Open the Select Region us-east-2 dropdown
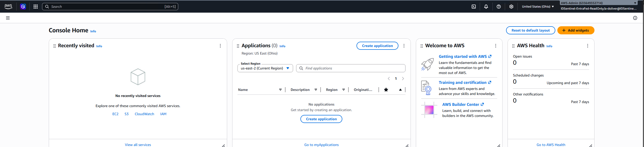The width and height of the screenshot is (644, 147). pyautogui.click(x=265, y=68)
